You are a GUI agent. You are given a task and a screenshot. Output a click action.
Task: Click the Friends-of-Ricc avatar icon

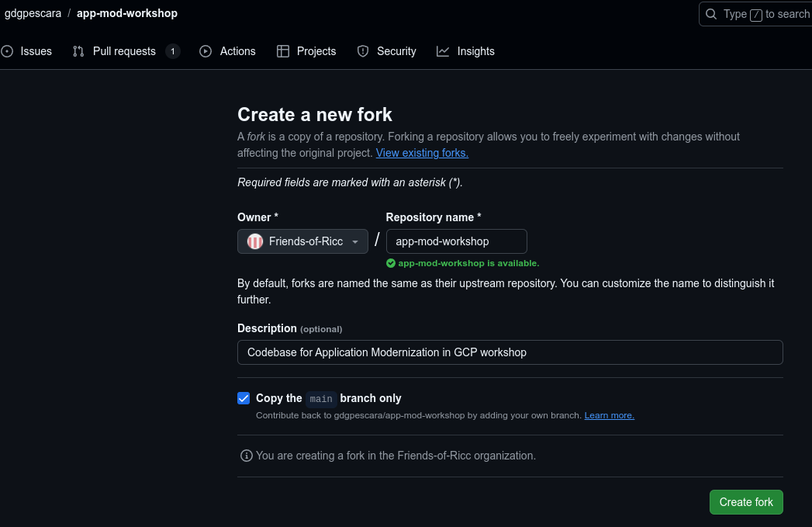pyautogui.click(x=254, y=241)
